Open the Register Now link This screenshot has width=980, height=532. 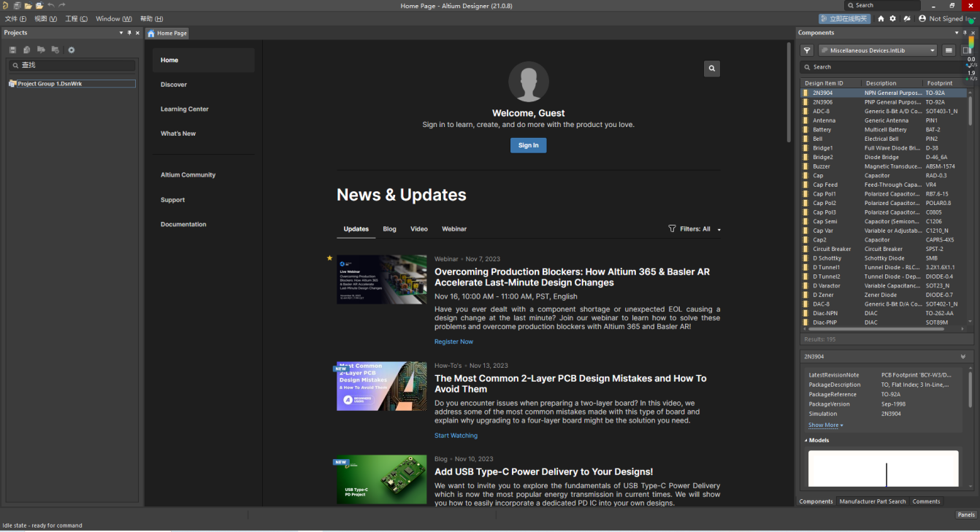coord(453,342)
